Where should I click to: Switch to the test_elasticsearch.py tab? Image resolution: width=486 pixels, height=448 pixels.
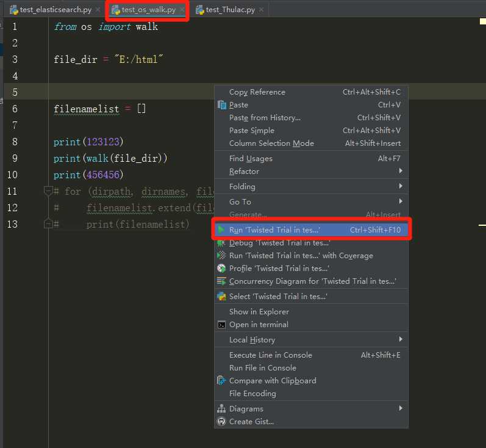(x=55, y=10)
